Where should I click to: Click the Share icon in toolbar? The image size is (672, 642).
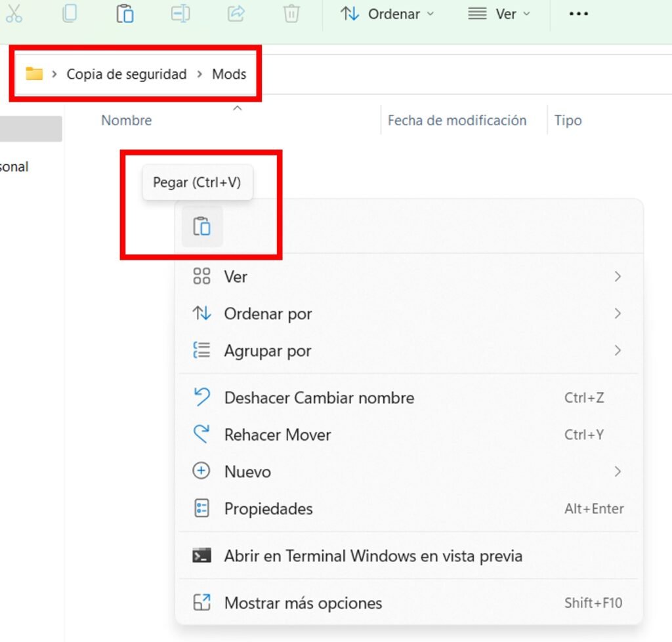(x=236, y=14)
